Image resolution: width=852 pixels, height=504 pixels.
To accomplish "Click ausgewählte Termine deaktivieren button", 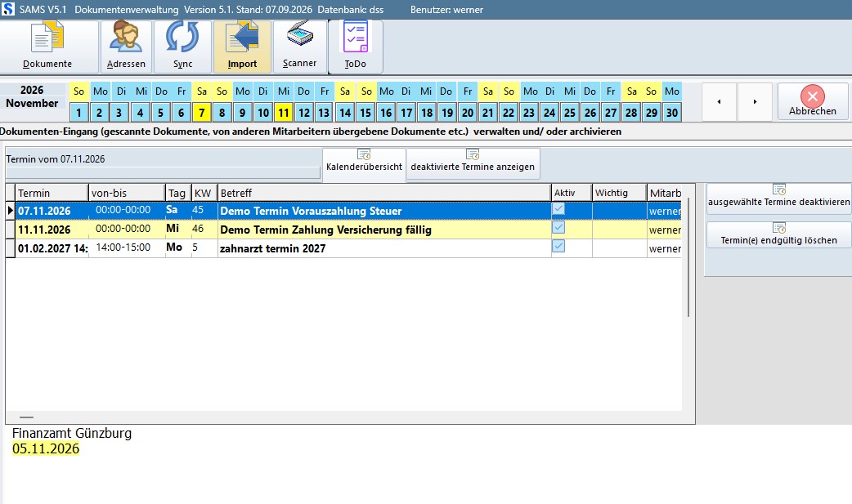I will (x=778, y=198).
